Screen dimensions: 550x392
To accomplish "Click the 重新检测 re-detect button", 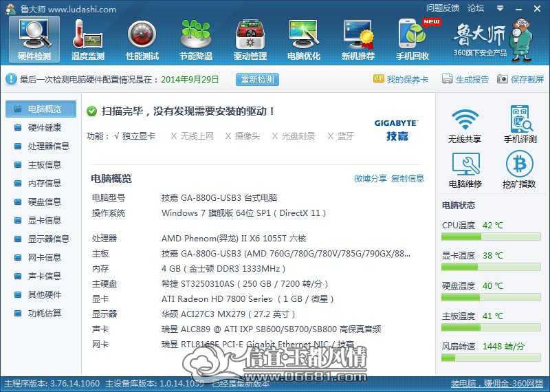I will (257, 79).
